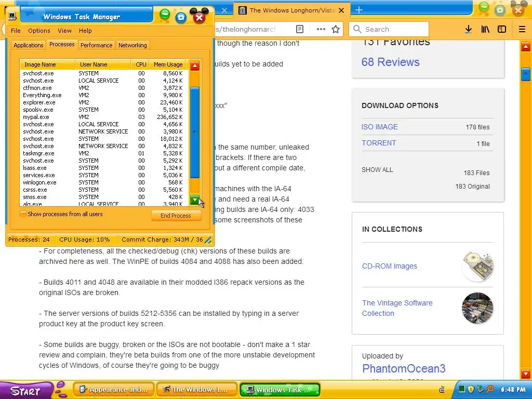Click the process list scroll down arrow
Viewport: 532px width, 399px height.
(x=195, y=200)
